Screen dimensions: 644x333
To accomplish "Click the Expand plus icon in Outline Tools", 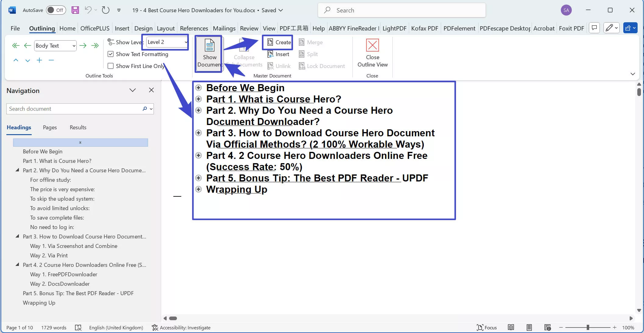I will coord(39,60).
